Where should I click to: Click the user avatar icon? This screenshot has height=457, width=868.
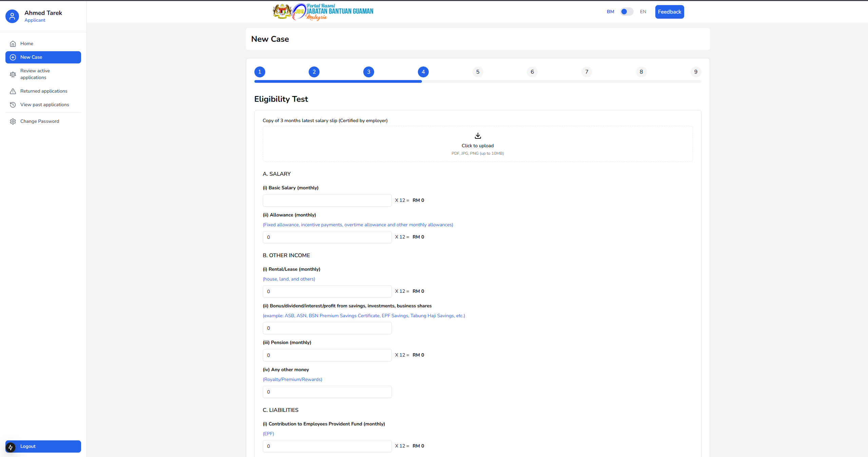coord(12,16)
